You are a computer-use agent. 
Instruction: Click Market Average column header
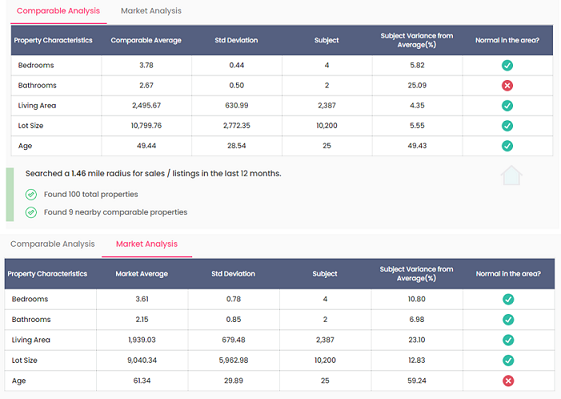142,274
